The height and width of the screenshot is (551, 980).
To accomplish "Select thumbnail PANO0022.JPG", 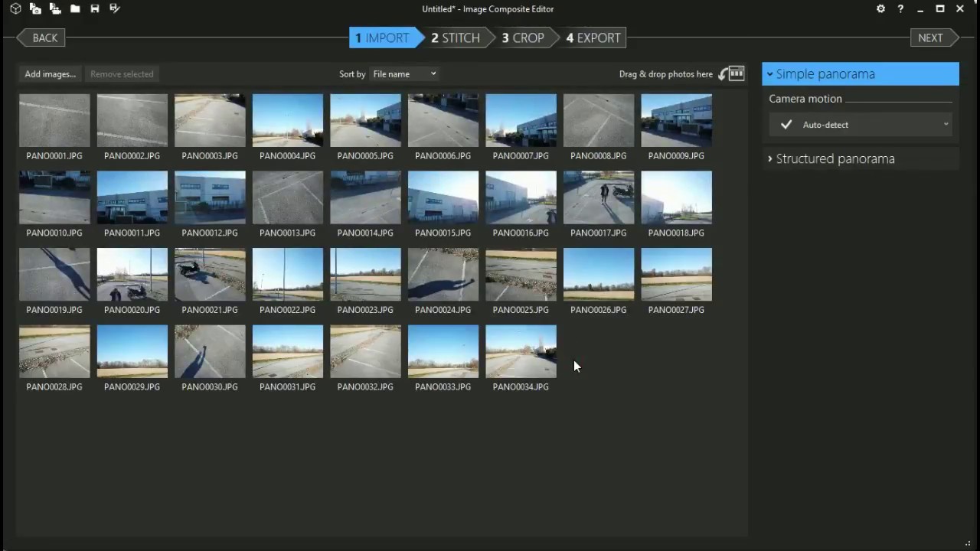I will coord(288,274).
